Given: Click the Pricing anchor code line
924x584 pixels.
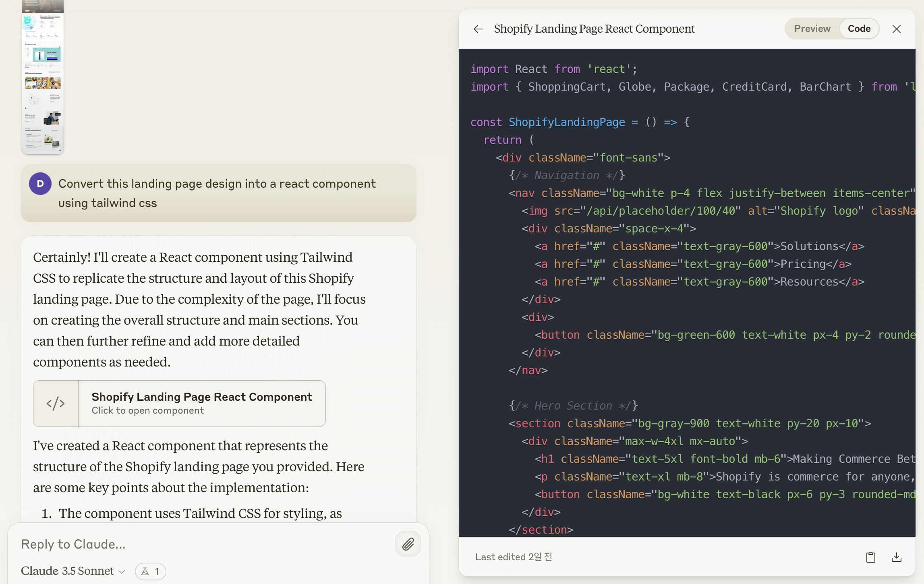Looking at the screenshot, I should (693, 264).
